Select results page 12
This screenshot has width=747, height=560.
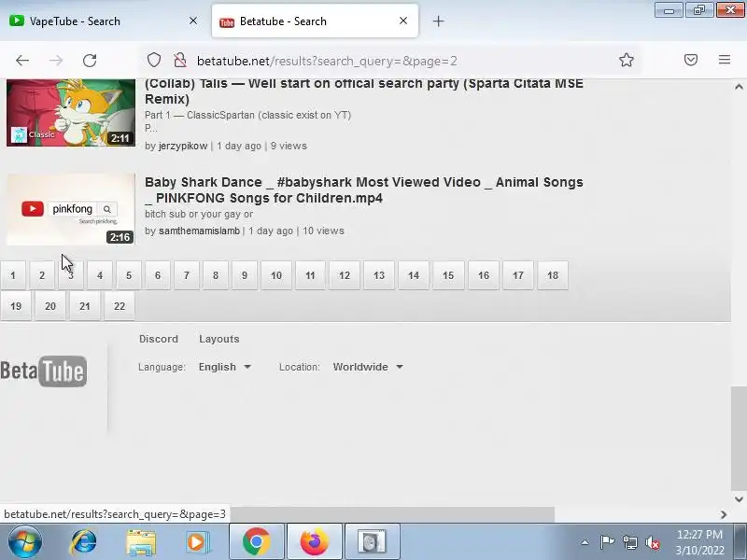point(345,275)
